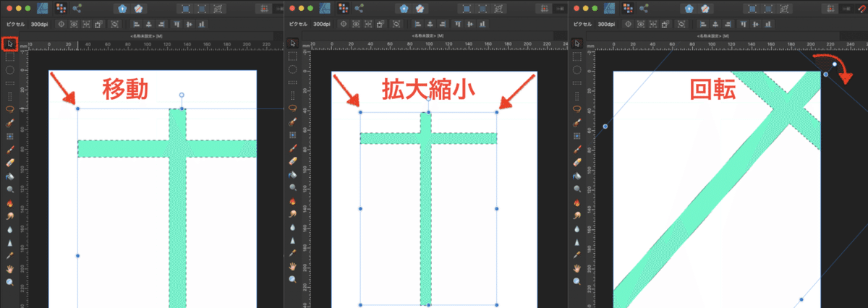Click top-left selection handle in 移動 canvas

click(x=77, y=109)
